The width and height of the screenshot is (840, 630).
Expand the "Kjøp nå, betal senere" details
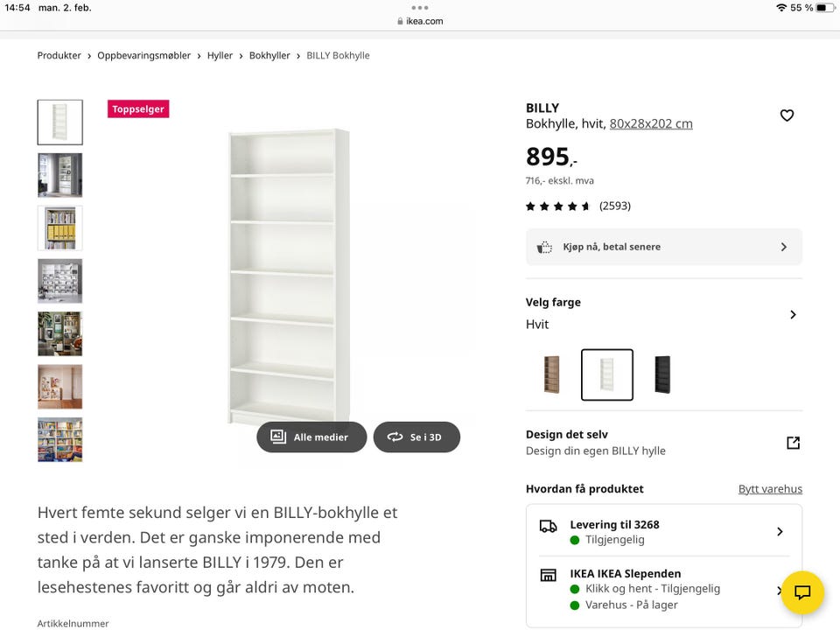coord(783,247)
